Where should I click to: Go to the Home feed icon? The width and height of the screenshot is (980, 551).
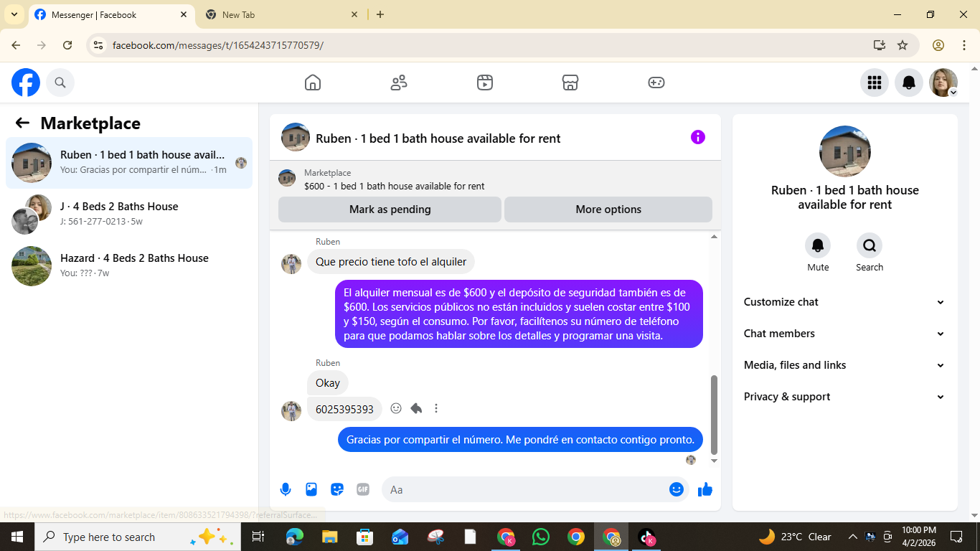pos(313,83)
